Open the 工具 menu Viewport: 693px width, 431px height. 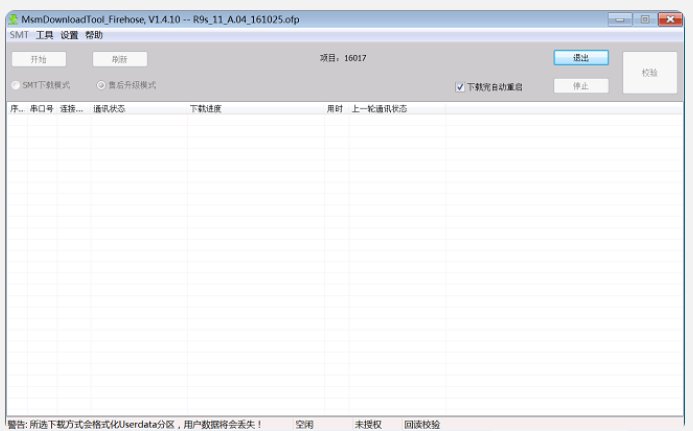[x=44, y=35]
